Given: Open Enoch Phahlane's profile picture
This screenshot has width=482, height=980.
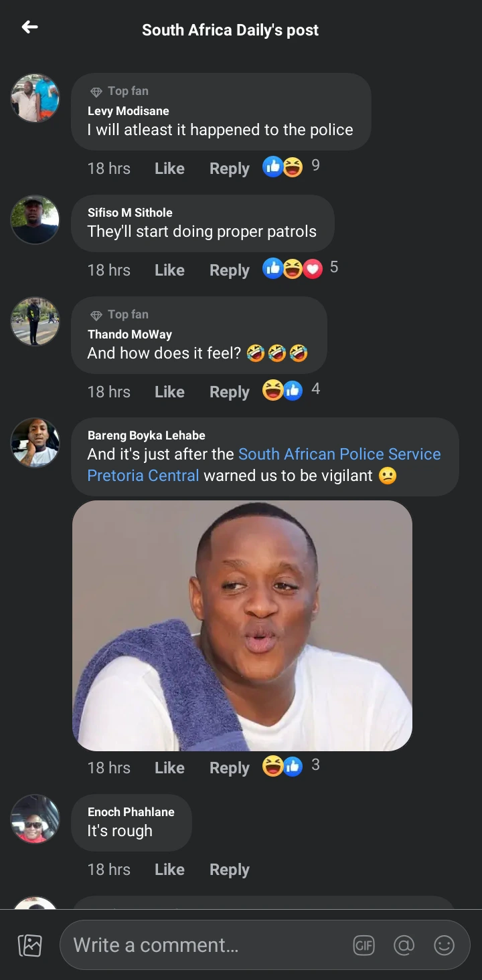Looking at the screenshot, I should click(x=35, y=819).
